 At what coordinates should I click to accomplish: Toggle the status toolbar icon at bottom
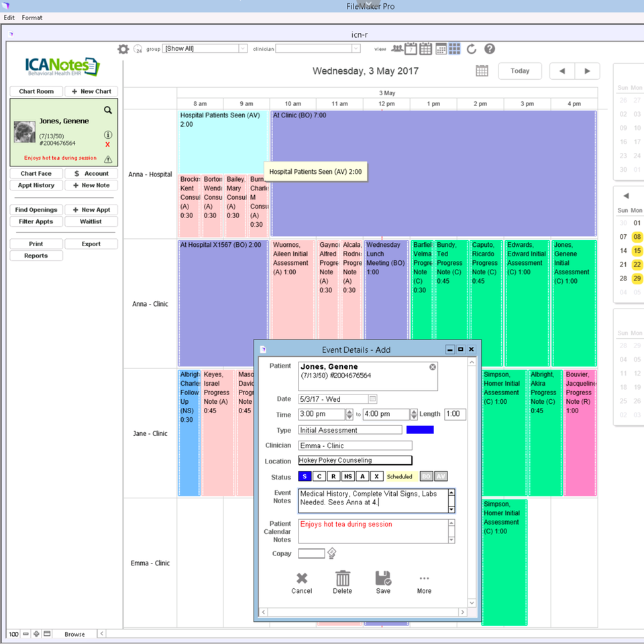(47, 634)
